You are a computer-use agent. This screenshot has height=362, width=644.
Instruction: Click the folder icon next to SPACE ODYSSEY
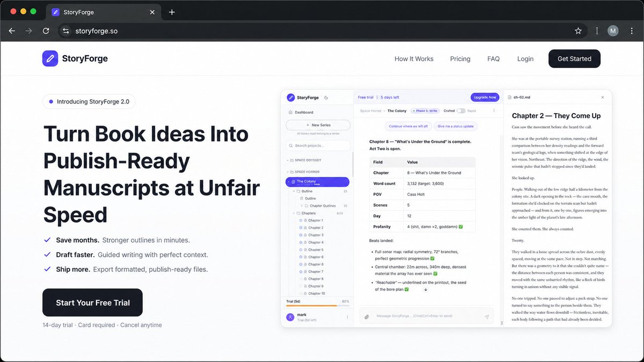pos(291,160)
